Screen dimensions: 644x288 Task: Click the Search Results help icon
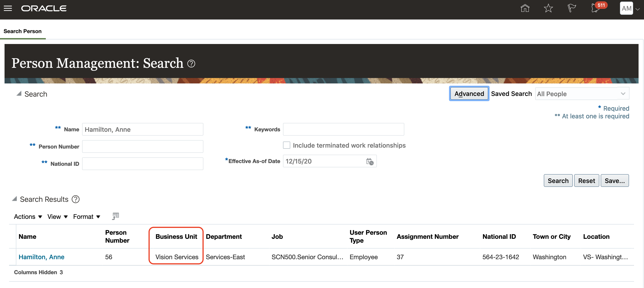click(x=76, y=199)
